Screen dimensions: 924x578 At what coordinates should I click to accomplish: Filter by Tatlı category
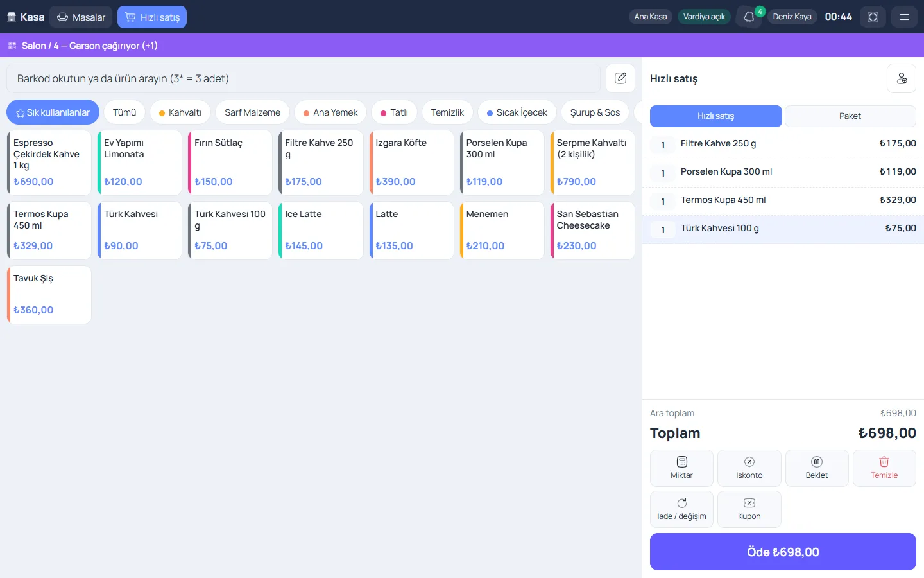(394, 112)
